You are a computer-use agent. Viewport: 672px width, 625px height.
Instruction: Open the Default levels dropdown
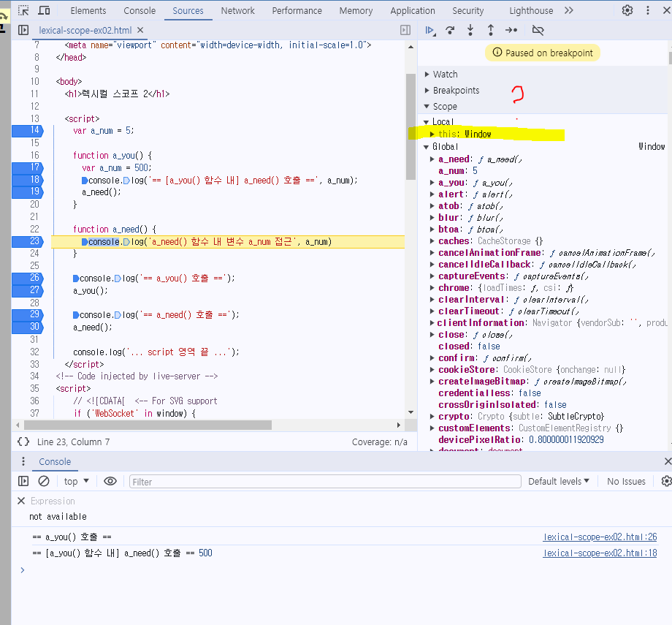(559, 481)
